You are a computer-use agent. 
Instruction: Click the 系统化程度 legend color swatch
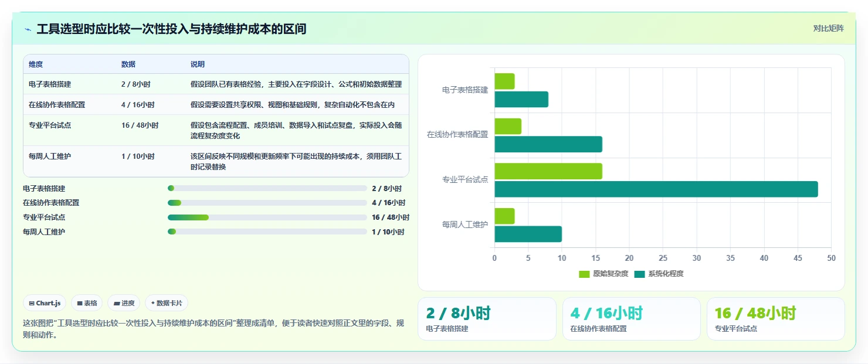pyautogui.click(x=639, y=274)
